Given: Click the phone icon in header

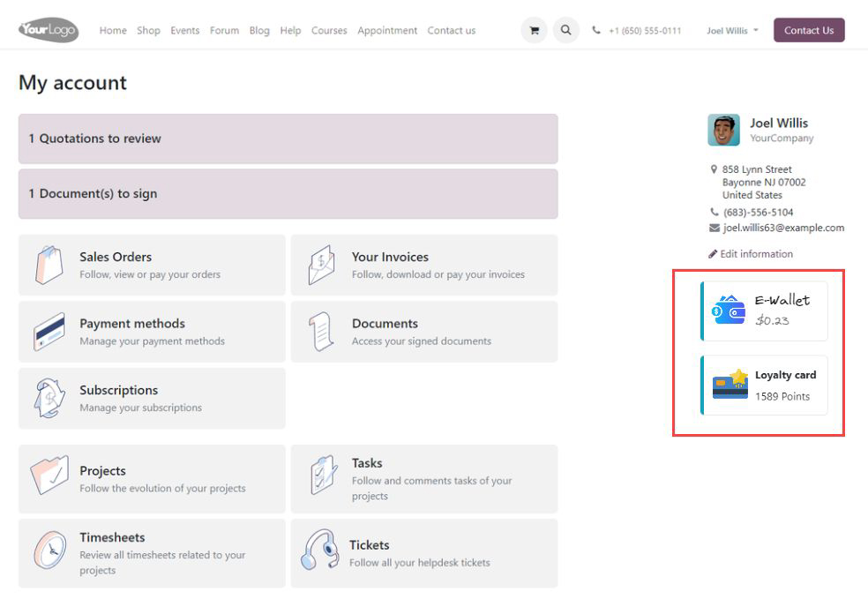Looking at the screenshot, I should click(x=596, y=30).
